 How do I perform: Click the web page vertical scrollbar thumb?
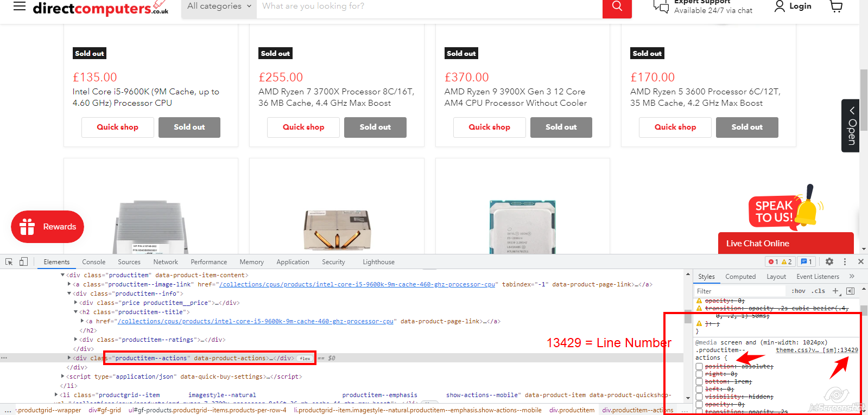(x=864, y=99)
